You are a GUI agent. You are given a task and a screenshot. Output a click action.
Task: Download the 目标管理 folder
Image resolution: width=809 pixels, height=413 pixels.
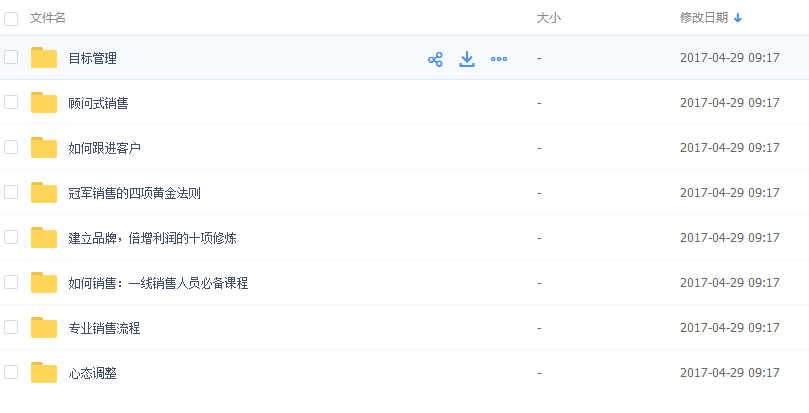(x=467, y=59)
